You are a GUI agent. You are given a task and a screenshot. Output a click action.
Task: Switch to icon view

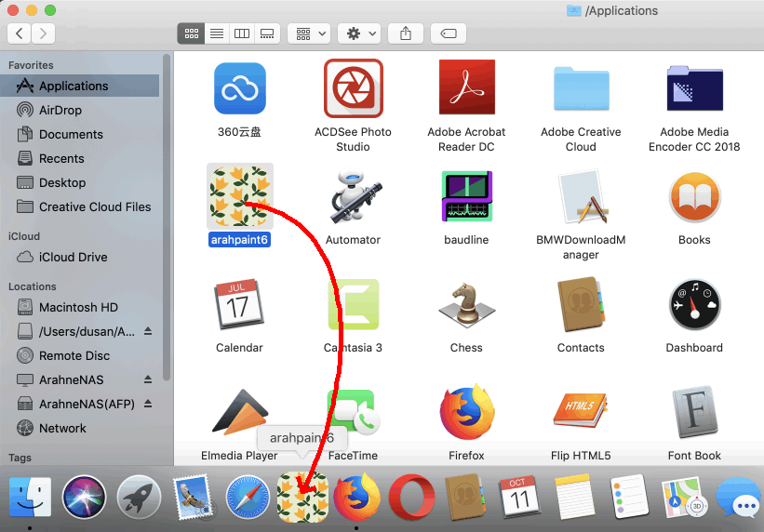[191, 33]
